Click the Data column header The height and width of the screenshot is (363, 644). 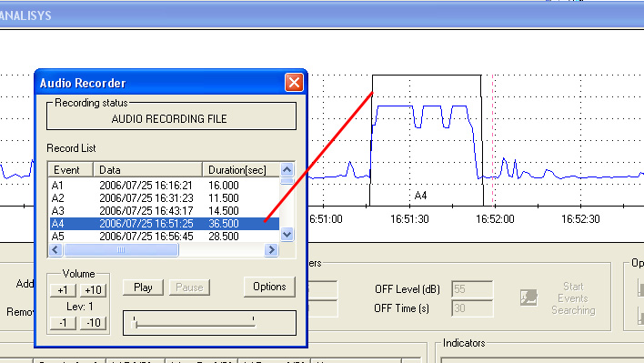(148, 169)
